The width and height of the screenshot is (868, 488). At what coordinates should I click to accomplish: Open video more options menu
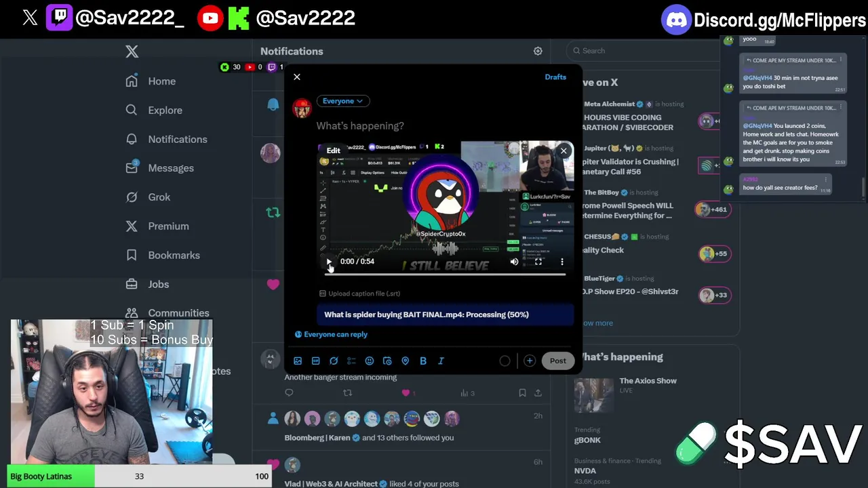pos(561,262)
